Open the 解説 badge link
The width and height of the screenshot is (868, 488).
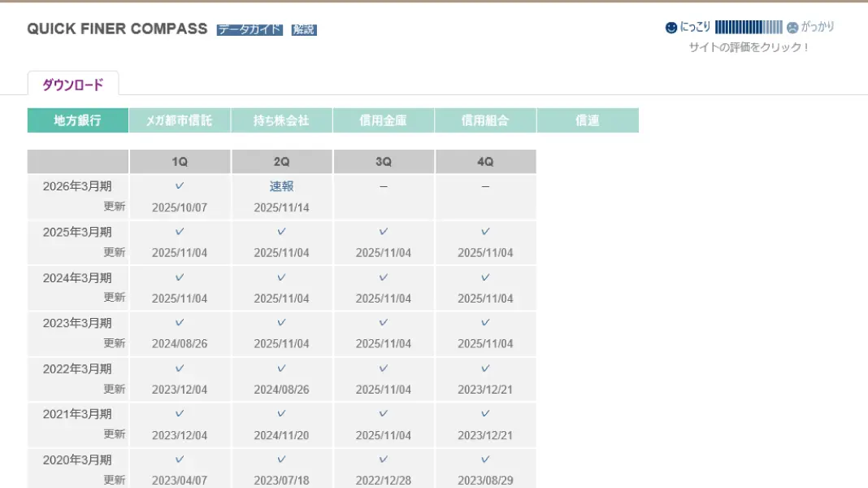point(304,30)
